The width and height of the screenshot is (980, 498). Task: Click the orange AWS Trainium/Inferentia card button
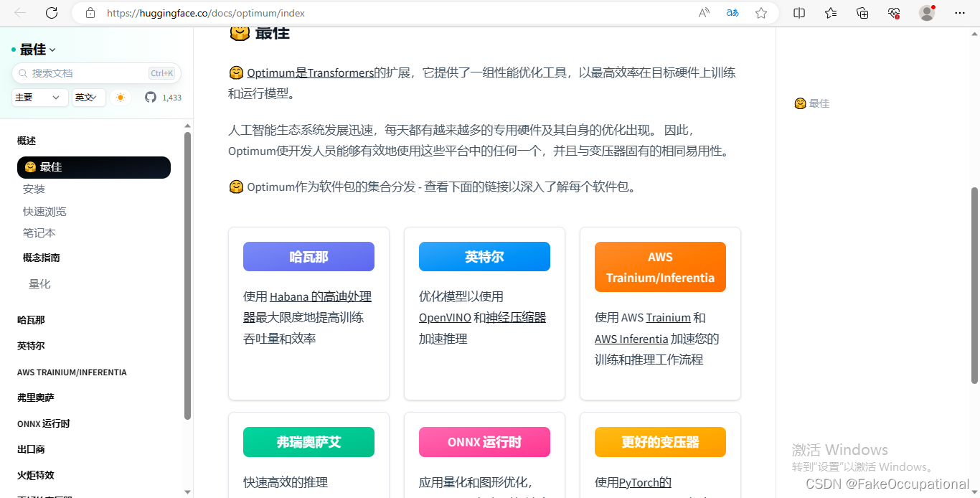[660, 267]
